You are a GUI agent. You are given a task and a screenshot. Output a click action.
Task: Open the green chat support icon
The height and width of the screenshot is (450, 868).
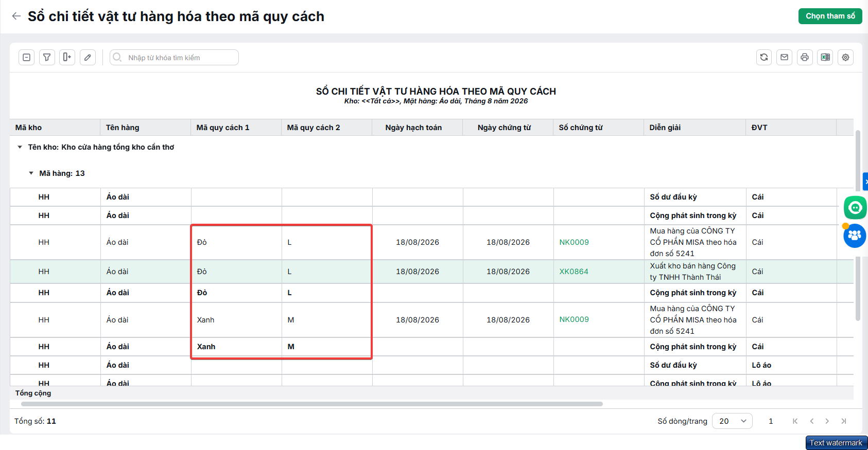[x=855, y=208]
